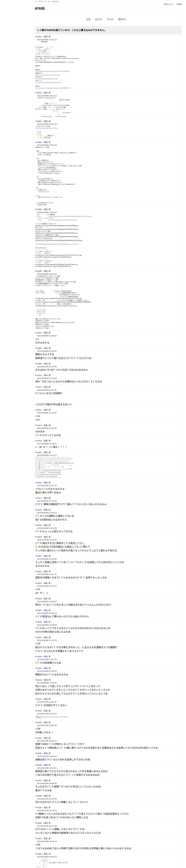Open the nanmin board link
This screenshot has width=186, height=868.
point(55,2)
